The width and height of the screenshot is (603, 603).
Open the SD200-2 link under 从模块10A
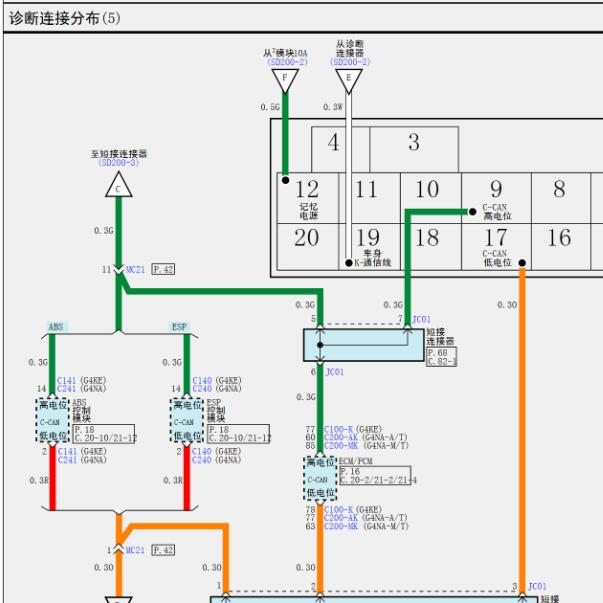[287, 62]
